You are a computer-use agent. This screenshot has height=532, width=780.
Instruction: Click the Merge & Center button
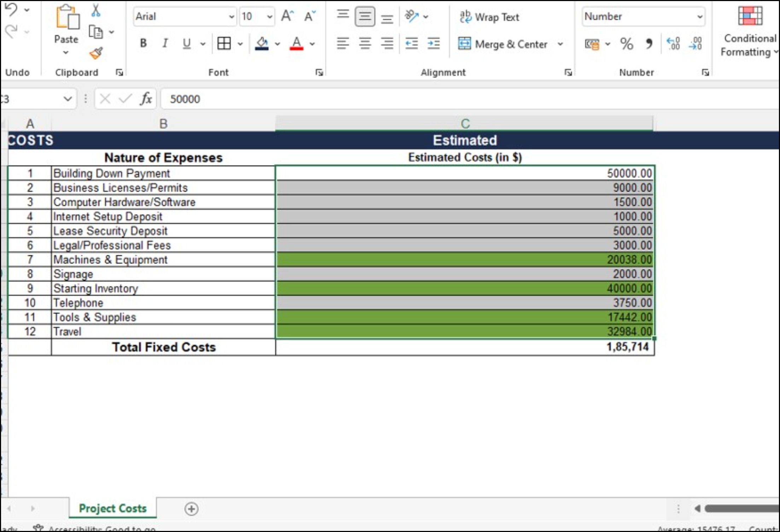[x=503, y=44]
